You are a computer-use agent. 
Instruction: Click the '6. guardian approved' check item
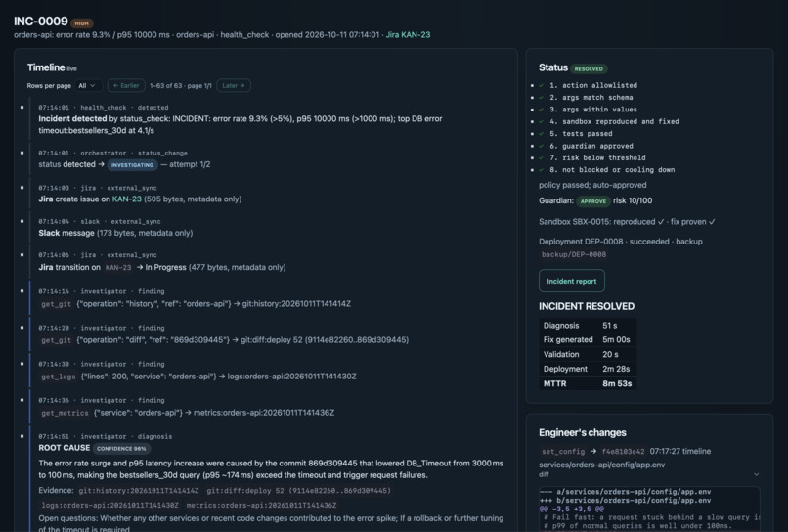pos(591,146)
